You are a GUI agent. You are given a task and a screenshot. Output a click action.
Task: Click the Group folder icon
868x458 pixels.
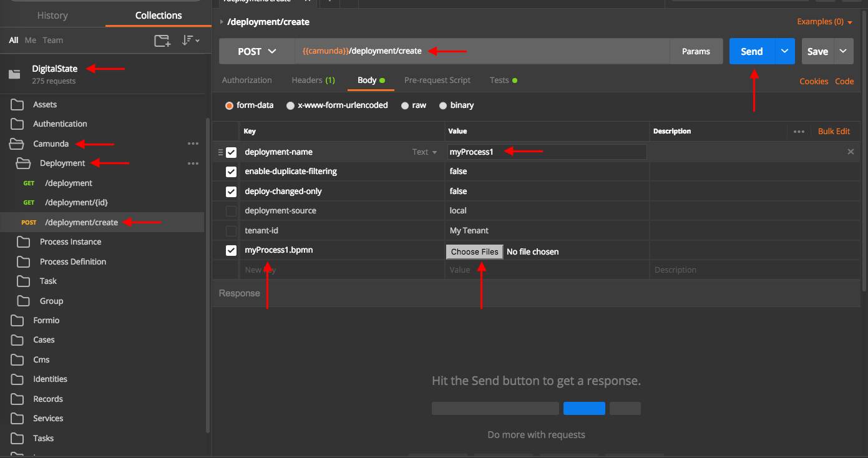pos(24,301)
